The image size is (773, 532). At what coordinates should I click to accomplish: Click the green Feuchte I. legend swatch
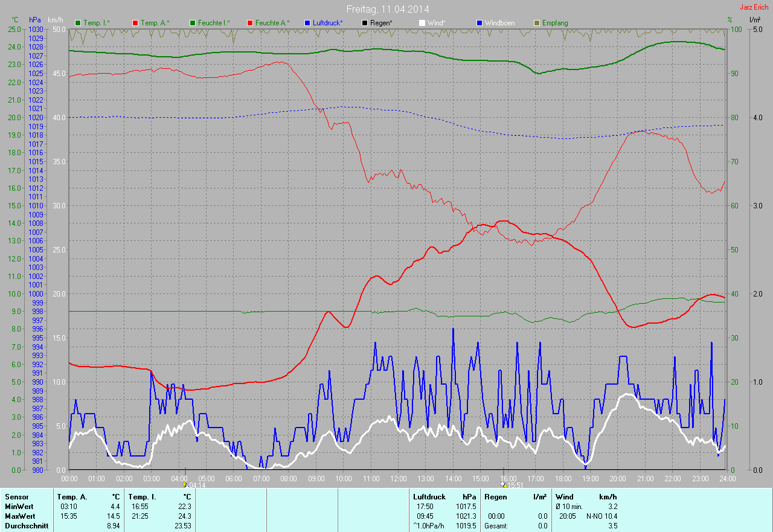pos(193,23)
